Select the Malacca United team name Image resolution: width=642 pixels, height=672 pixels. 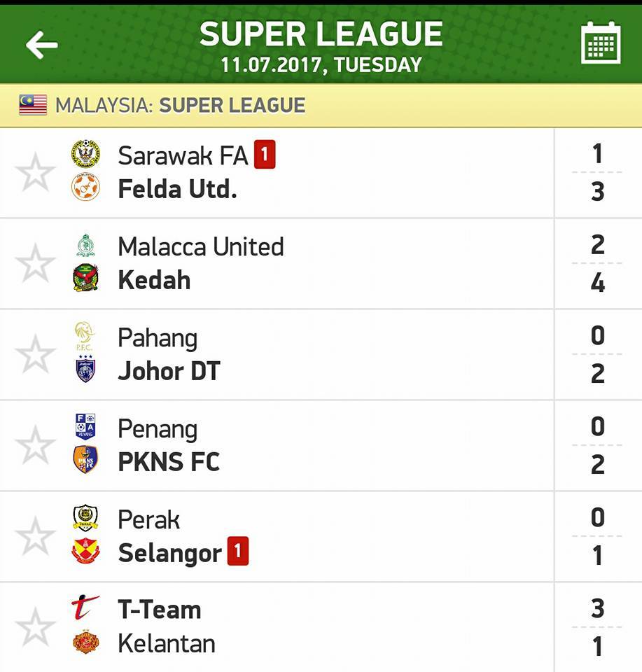[201, 247]
